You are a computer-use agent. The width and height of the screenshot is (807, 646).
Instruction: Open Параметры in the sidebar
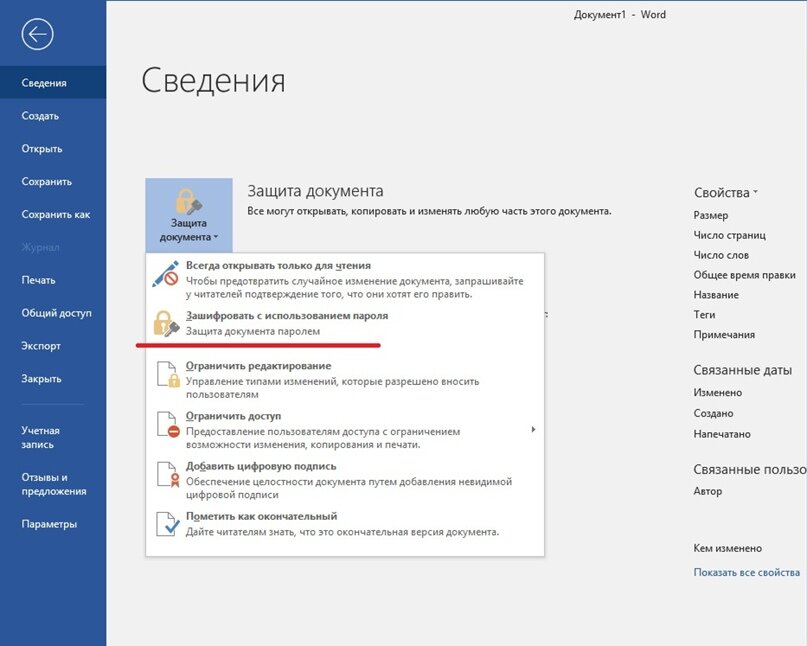coord(53,524)
